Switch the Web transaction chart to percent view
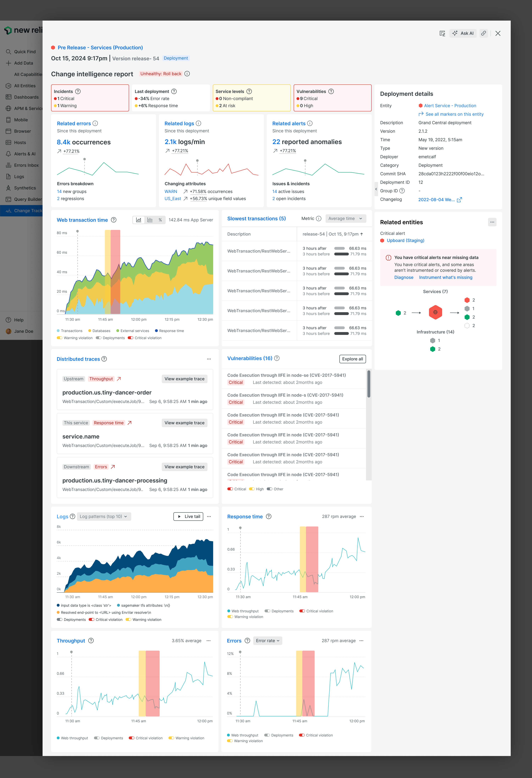Viewport: 532px width, 778px height. click(x=160, y=220)
